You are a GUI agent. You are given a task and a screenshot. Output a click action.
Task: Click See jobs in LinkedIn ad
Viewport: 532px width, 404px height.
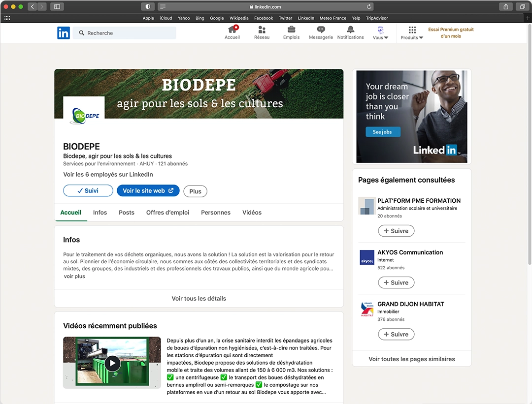pyautogui.click(x=382, y=132)
